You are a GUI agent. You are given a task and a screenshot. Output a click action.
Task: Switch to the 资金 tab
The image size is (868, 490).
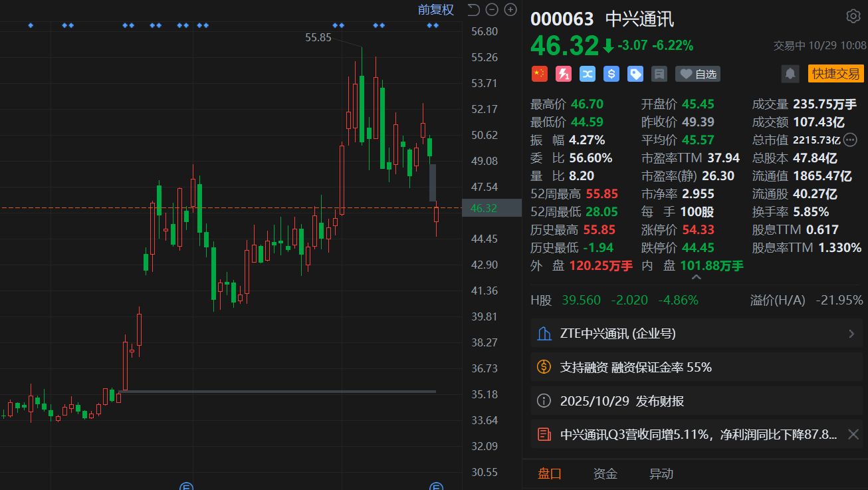[x=605, y=474]
